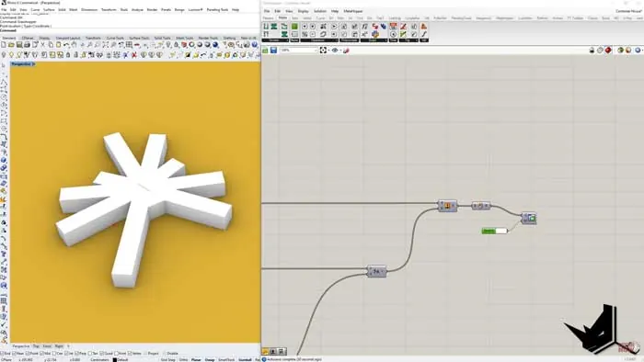
Task: Toggle Gumball in status bar
Action: click(246, 359)
